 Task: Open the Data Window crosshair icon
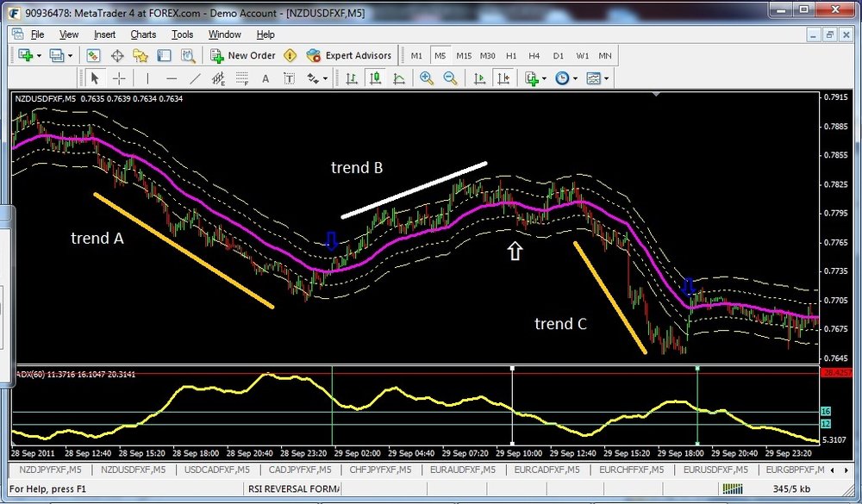click(117, 55)
